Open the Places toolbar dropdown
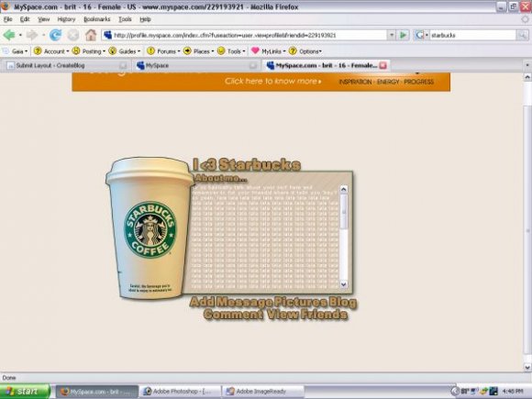Viewport: 532px width, 399px height. point(198,51)
